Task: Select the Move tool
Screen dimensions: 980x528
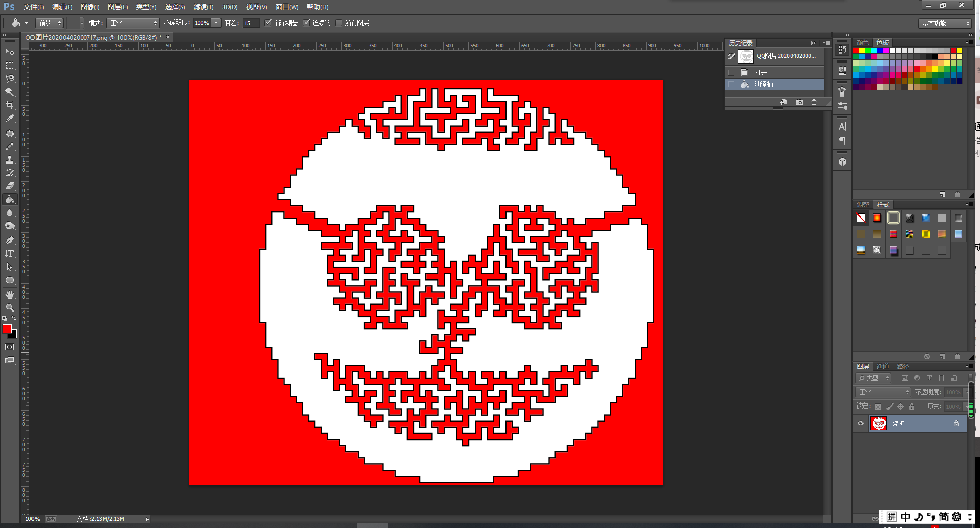Action: pos(10,52)
